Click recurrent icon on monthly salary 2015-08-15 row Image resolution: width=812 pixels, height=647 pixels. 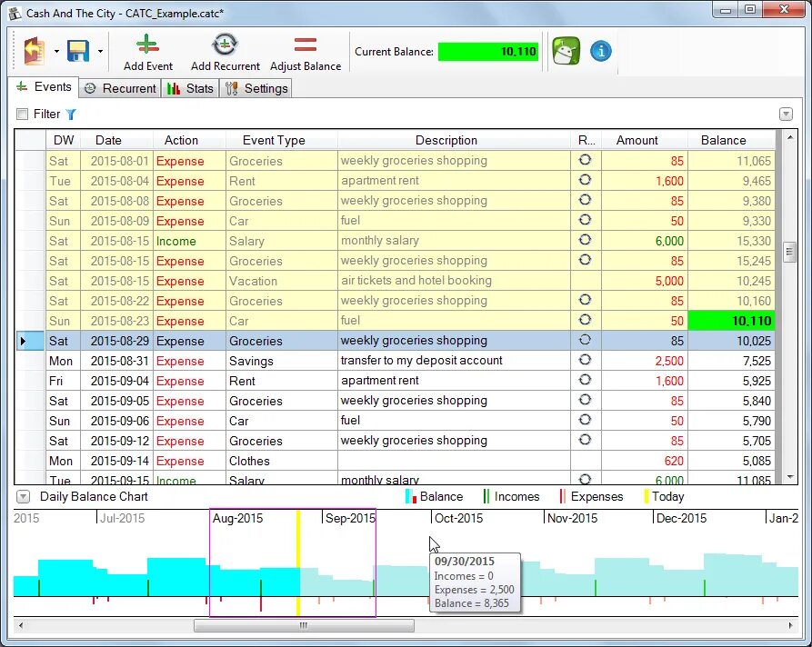[586, 240]
